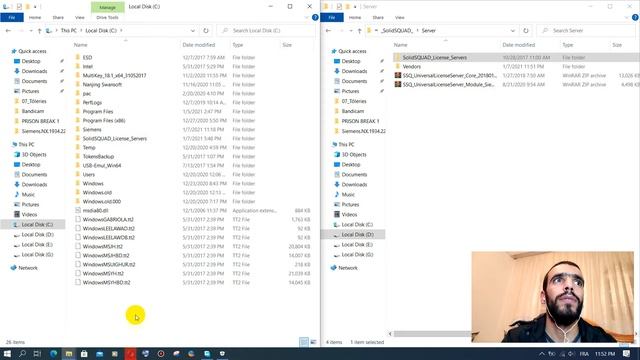Switch to large icons view in Local Disk (C:) window

pyautogui.click(x=313, y=342)
